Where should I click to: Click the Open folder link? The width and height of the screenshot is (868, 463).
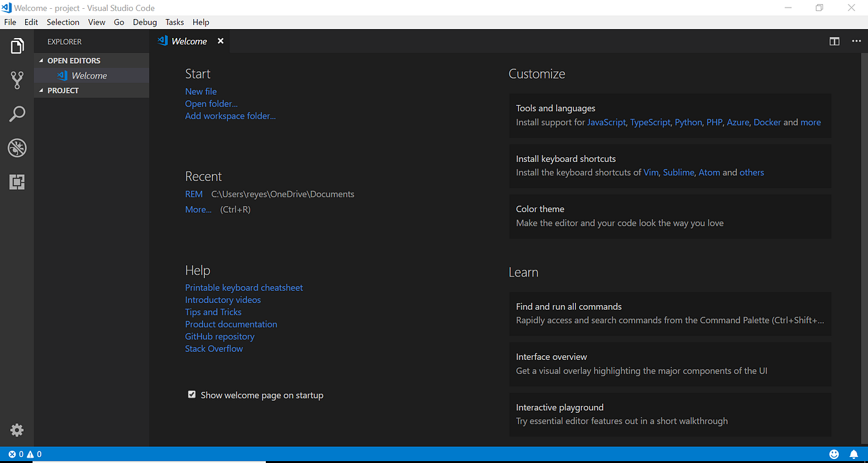click(211, 103)
